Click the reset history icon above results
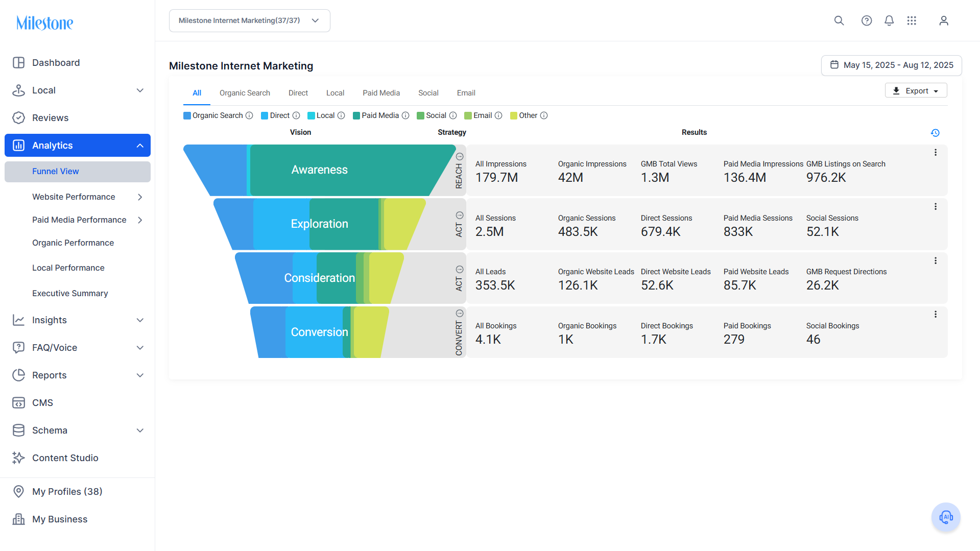Screen dimensions: 980x551 [935, 133]
